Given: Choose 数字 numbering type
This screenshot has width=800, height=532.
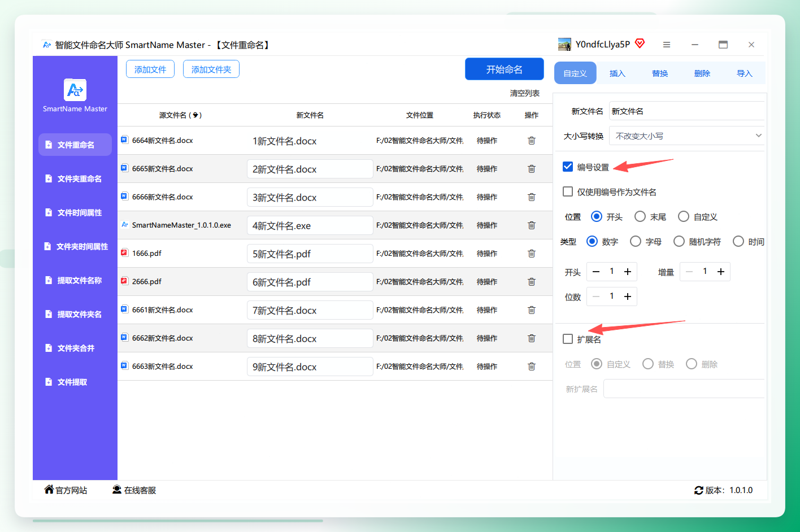Looking at the screenshot, I should pyautogui.click(x=592, y=241).
